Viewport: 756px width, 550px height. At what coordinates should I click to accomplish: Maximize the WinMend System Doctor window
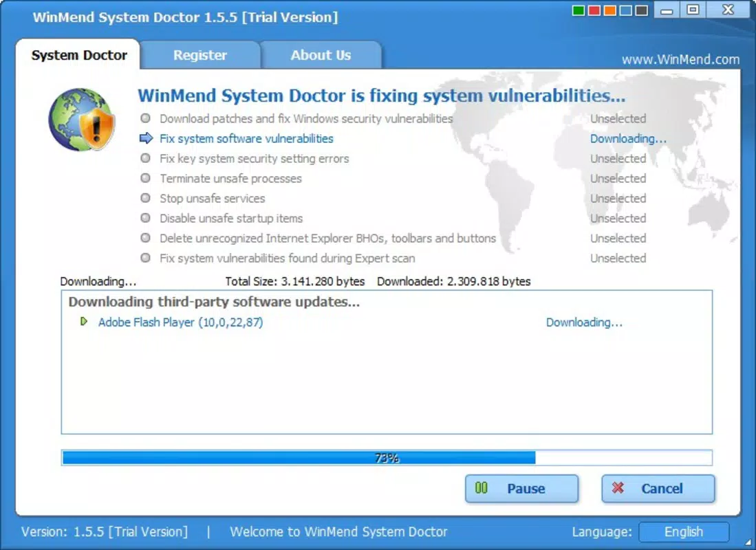(x=693, y=10)
